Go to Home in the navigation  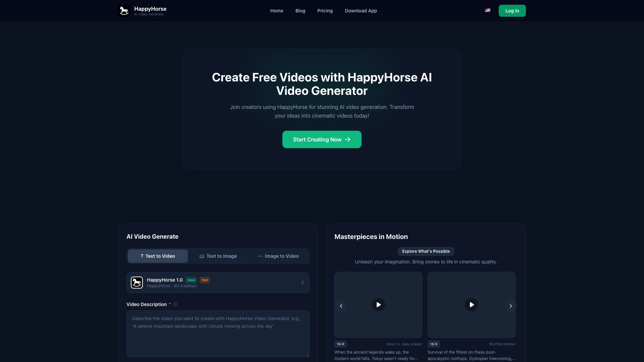277,11
